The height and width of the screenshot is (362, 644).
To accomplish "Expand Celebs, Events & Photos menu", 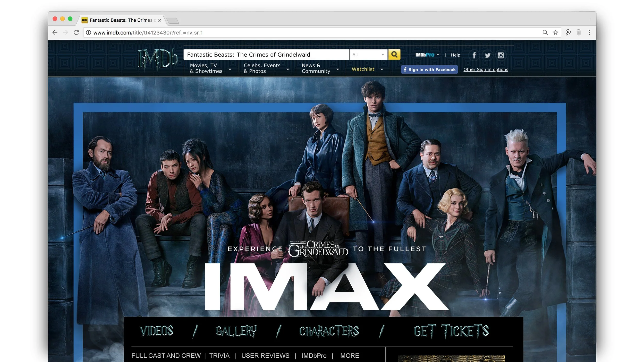I will (x=267, y=68).
